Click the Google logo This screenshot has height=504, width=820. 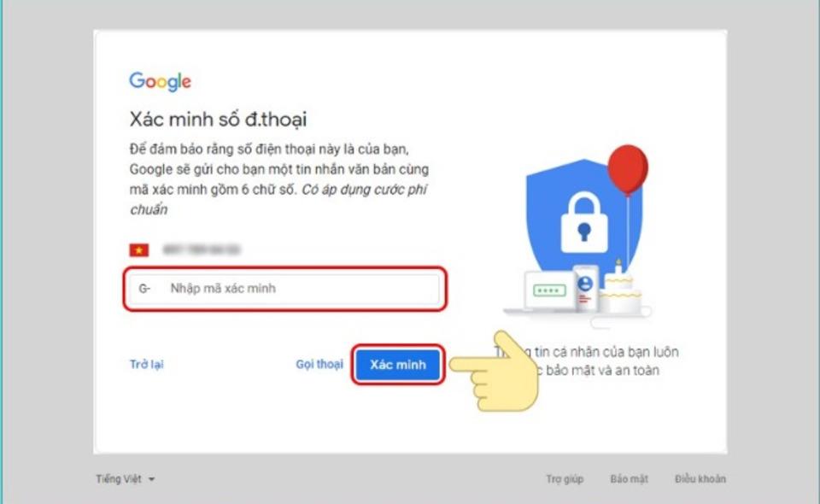click(160, 81)
